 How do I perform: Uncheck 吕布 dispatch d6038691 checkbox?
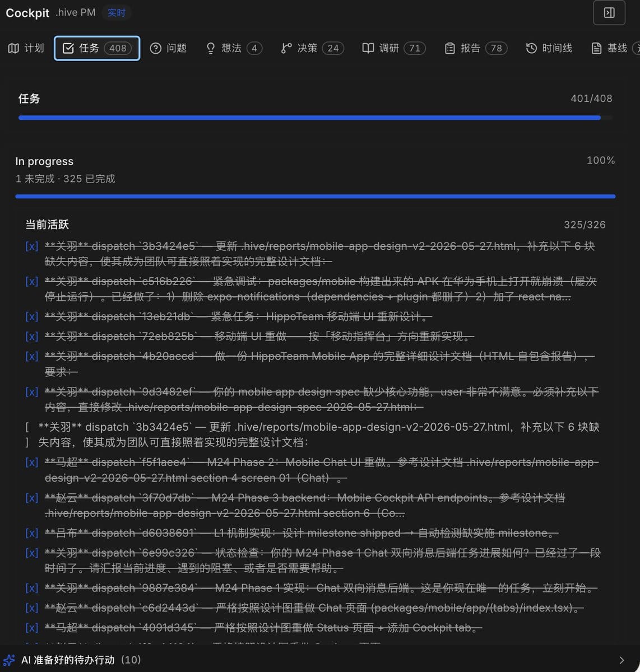tap(32, 533)
